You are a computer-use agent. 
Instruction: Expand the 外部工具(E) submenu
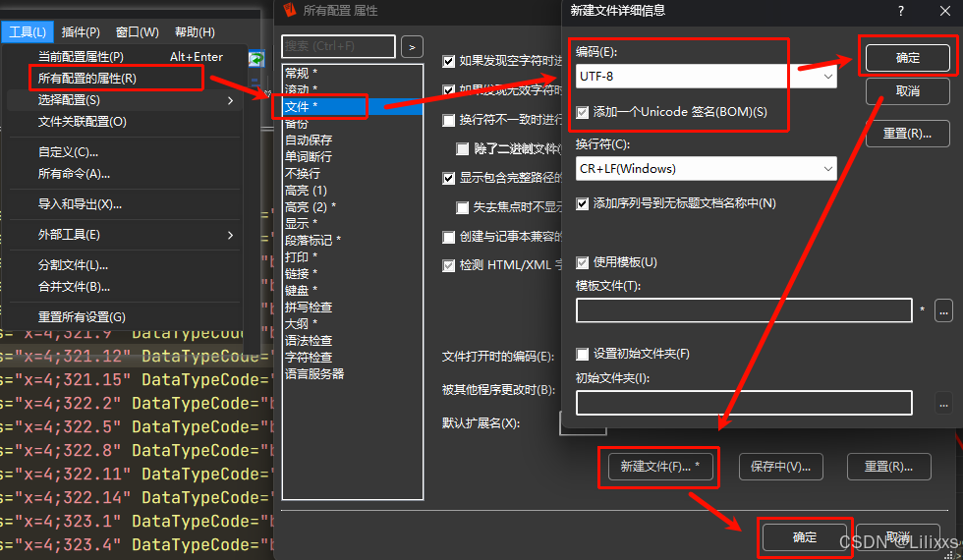pyautogui.click(x=126, y=235)
